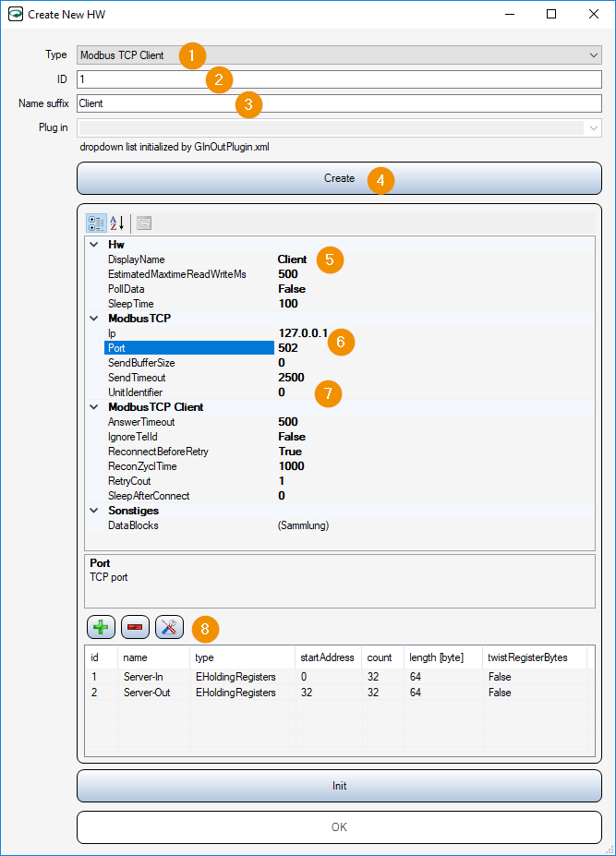Click the startAddress column header

coord(328,657)
